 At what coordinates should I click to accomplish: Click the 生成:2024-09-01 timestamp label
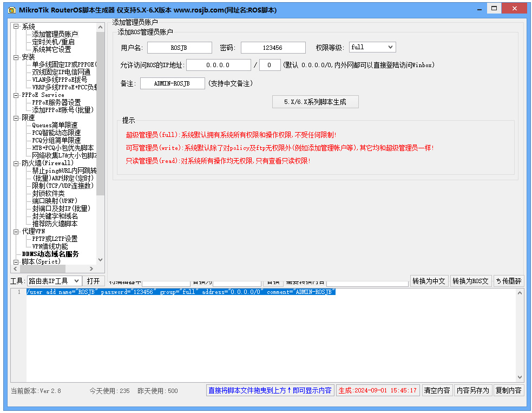click(x=378, y=390)
